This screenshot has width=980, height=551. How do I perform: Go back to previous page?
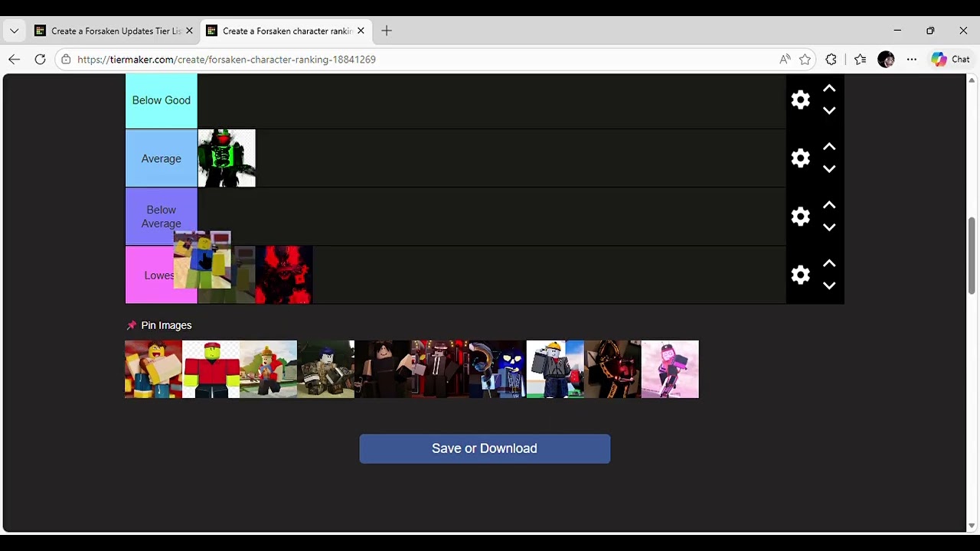pyautogui.click(x=15, y=59)
